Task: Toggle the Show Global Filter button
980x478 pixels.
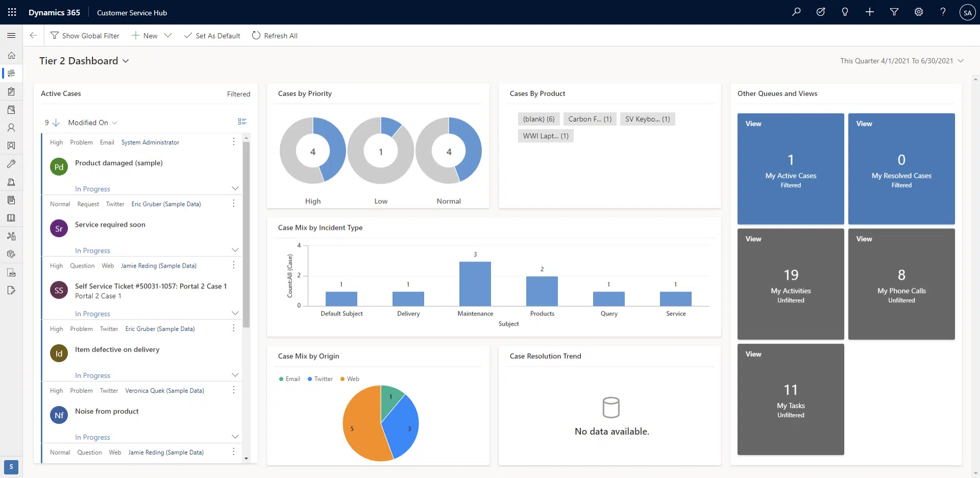Action: tap(85, 36)
